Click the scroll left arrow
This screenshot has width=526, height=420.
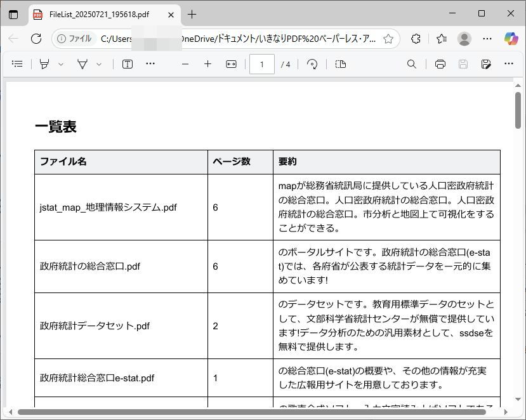[10, 412]
